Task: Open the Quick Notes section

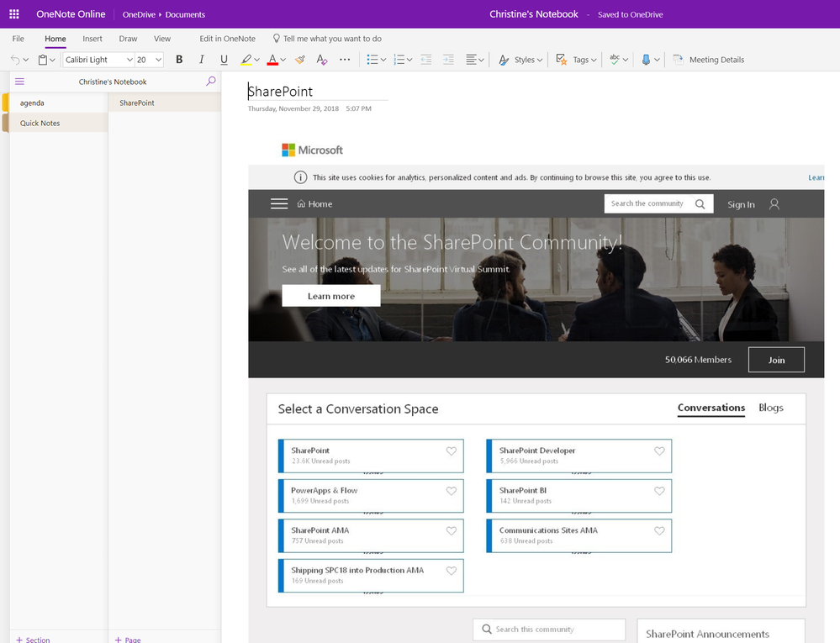Action: click(x=58, y=123)
